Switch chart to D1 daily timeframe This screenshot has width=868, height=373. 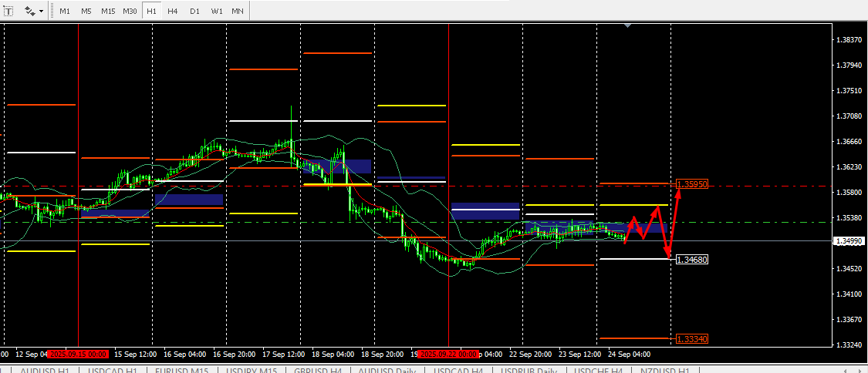194,11
